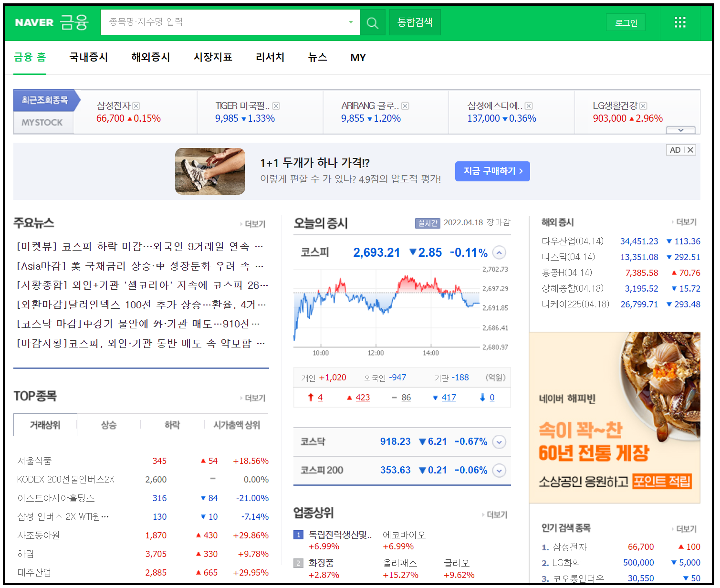Screen dimensions: 720x588
Task: Remove LG생활건강 from recent stocks
Action: tap(643, 106)
